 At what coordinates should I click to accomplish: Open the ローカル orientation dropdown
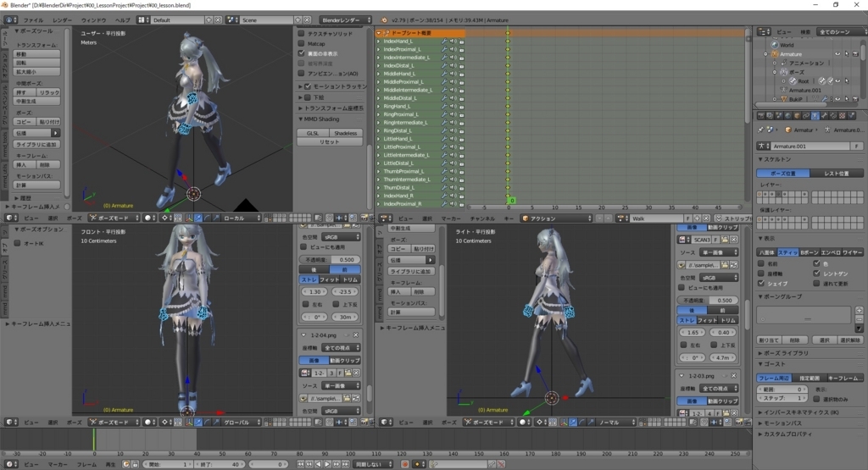[x=241, y=218]
